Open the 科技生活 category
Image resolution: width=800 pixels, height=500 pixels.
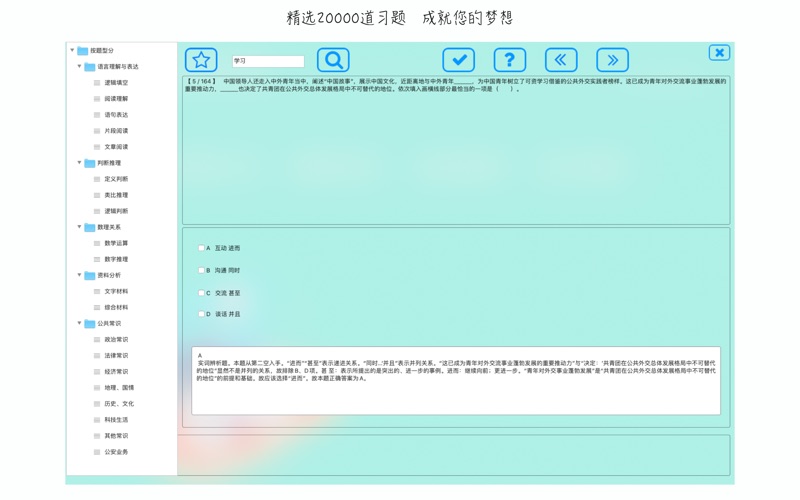tap(116, 420)
